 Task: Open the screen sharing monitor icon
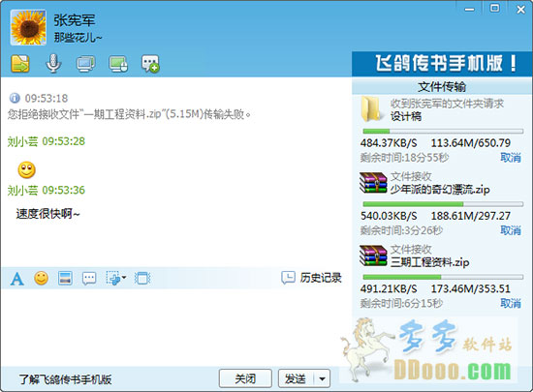click(x=85, y=64)
